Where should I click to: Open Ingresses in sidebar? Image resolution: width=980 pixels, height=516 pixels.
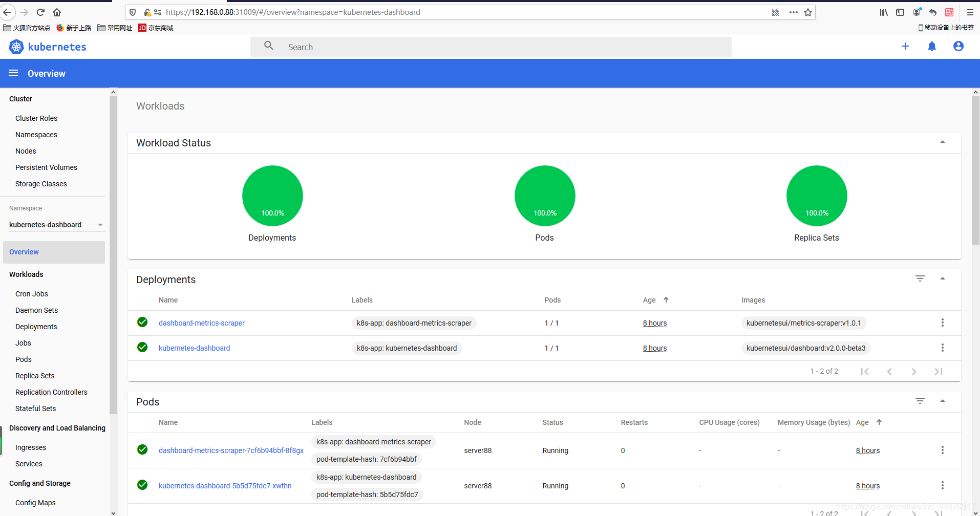31,447
